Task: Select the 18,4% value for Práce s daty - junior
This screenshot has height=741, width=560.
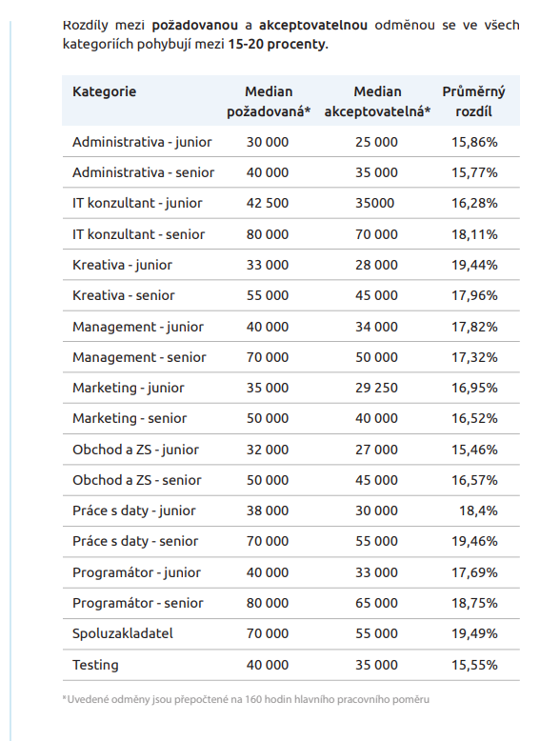Action: (478, 511)
